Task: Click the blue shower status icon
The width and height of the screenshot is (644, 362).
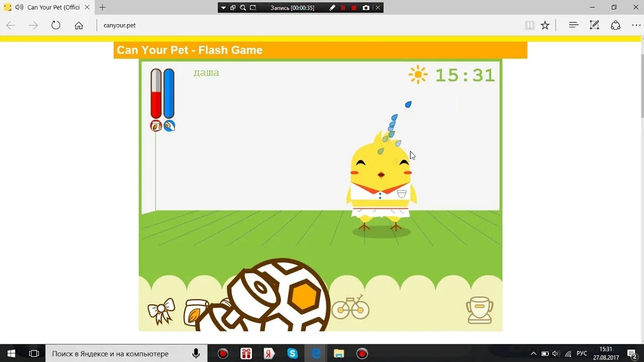Action: point(170,126)
